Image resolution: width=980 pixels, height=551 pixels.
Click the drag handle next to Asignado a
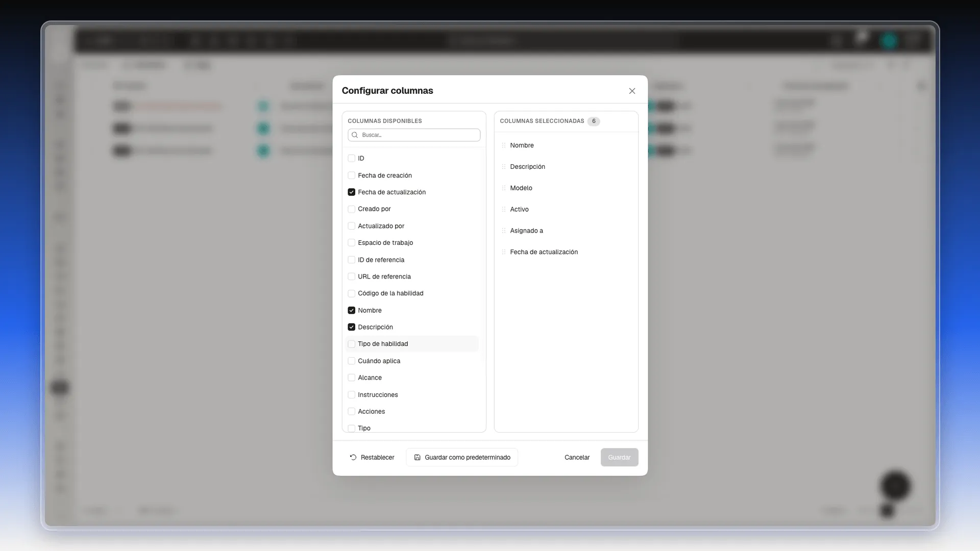504,231
